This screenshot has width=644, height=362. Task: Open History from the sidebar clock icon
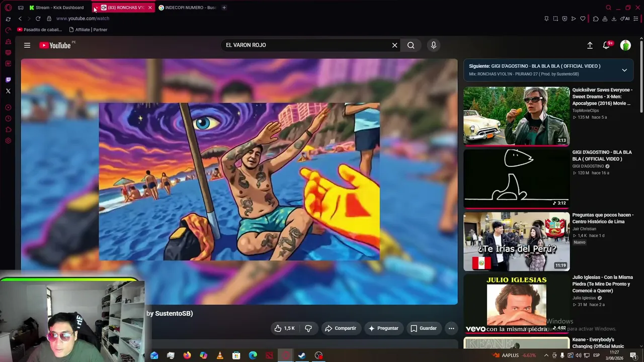coord(8,119)
